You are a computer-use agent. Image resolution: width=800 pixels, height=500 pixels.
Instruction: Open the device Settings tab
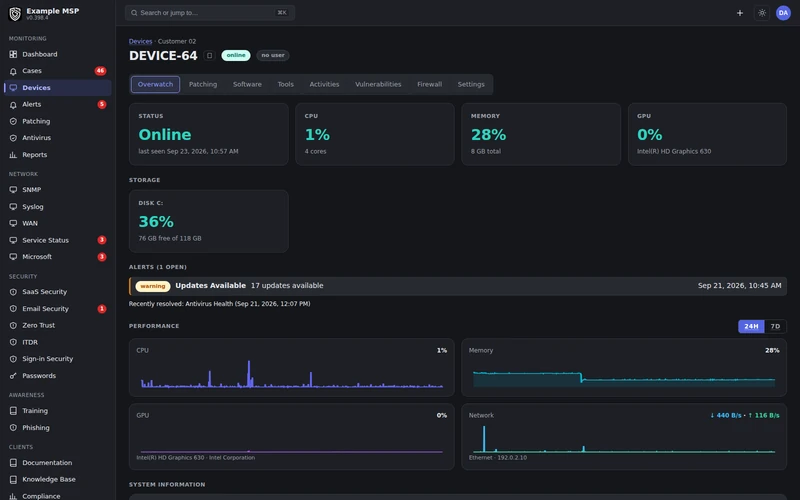pos(471,85)
